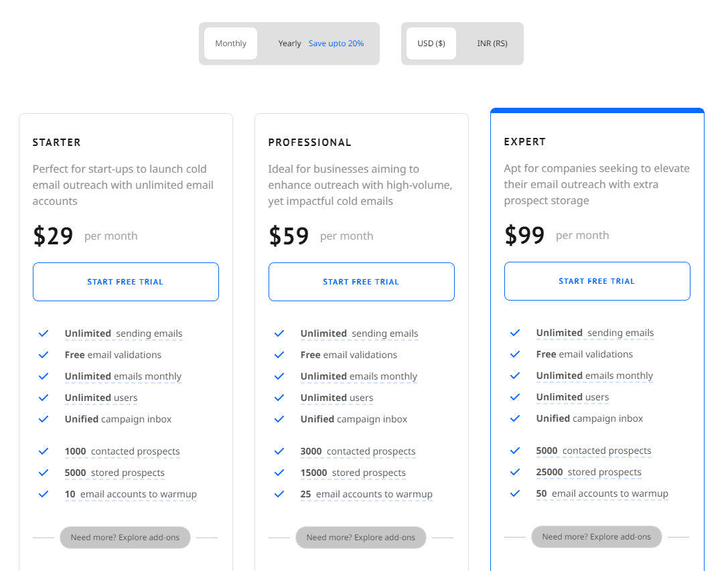Switch currency to USD ($)
This screenshot has width=728, height=571.
point(431,43)
